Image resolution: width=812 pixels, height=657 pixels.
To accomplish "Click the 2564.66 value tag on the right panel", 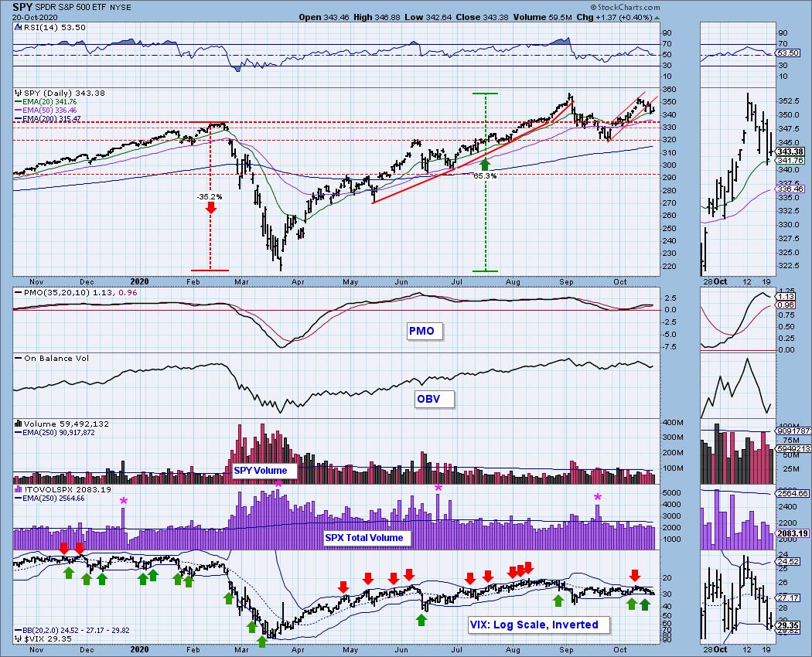I will [x=793, y=493].
